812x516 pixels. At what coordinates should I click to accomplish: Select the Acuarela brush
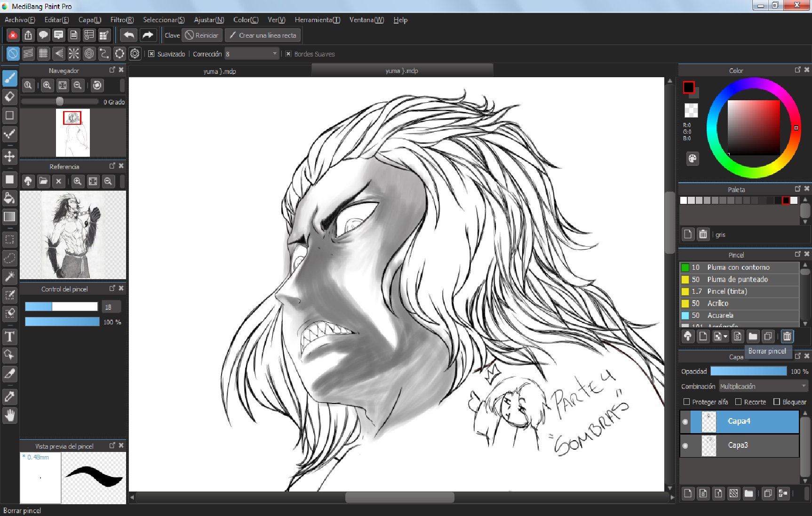(x=740, y=315)
